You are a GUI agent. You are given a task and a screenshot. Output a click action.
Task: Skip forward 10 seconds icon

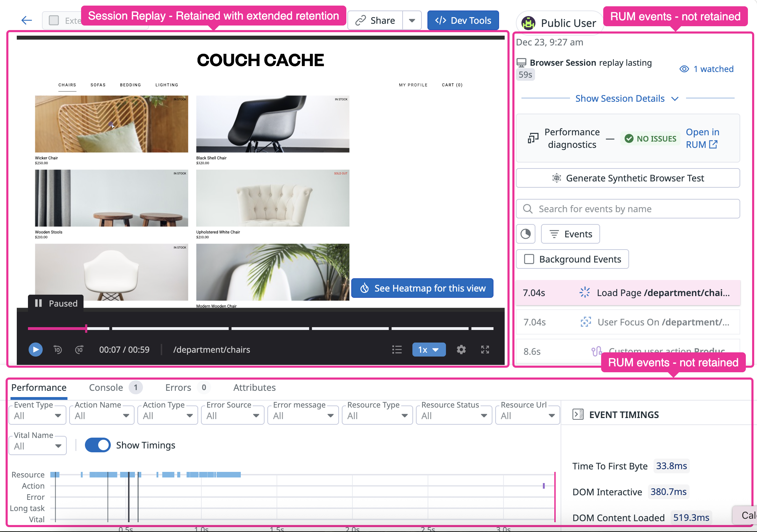click(x=79, y=350)
